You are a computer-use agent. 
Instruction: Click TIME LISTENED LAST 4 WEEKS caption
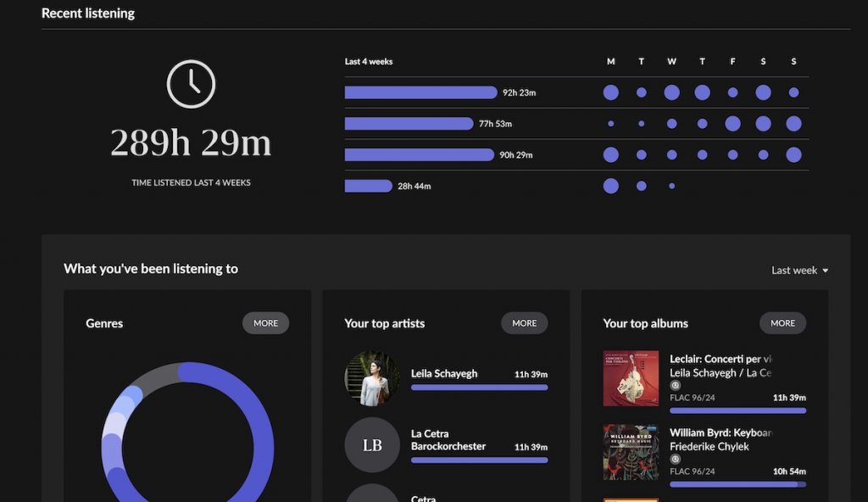point(191,182)
